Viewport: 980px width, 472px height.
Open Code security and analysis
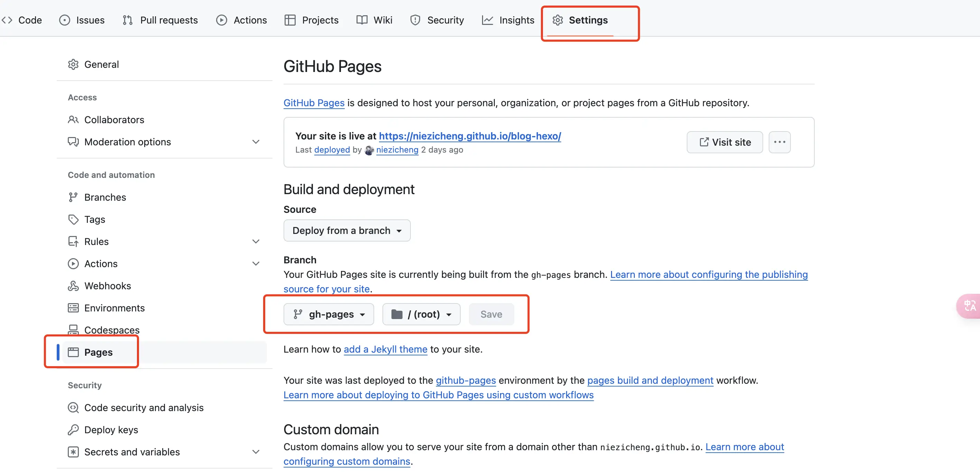[164, 407]
